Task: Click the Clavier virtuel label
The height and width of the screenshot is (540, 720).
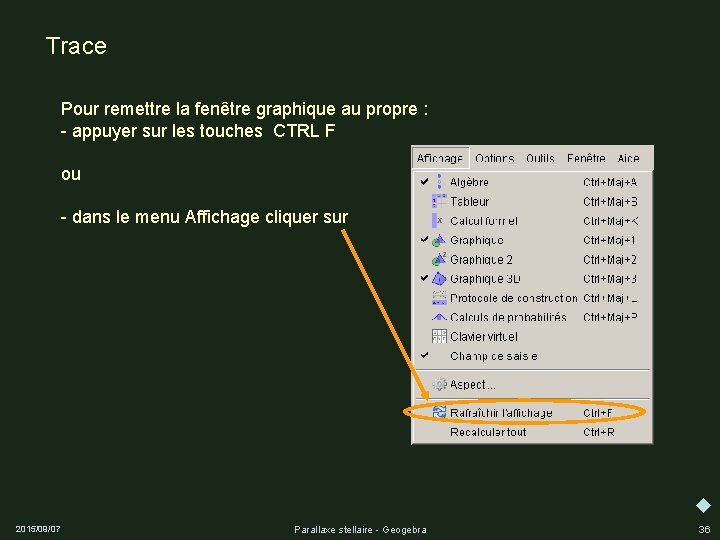Action: pos(484,337)
